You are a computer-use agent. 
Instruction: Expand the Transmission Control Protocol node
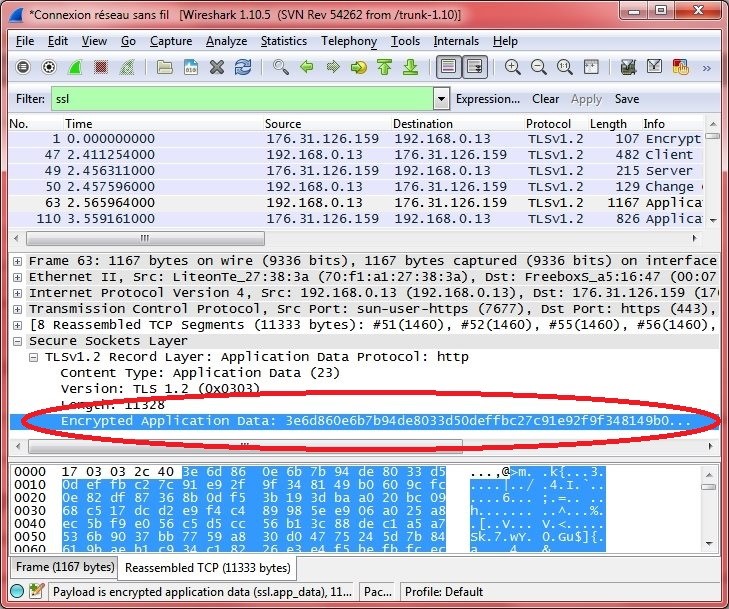click(18, 309)
